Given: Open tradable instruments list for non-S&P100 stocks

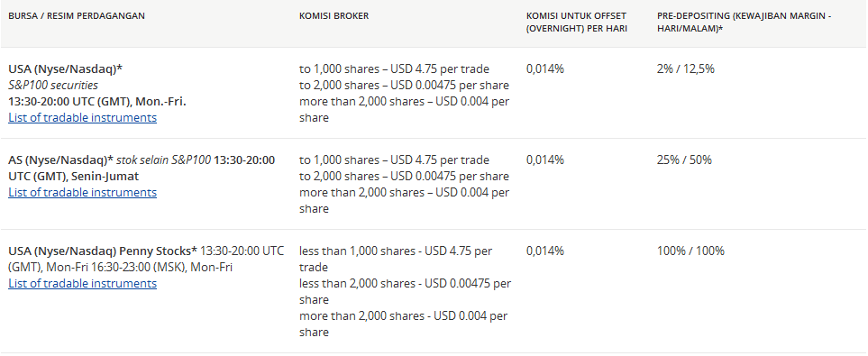Looking at the screenshot, I should pyautogui.click(x=83, y=192).
